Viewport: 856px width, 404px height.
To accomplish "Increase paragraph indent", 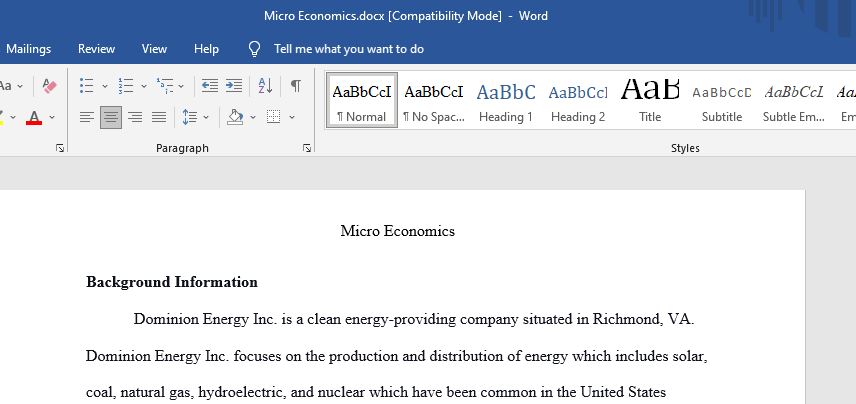I will (x=234, y=86).
